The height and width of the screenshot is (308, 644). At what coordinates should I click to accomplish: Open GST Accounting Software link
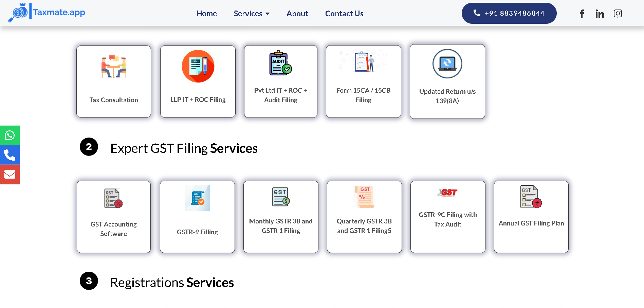pos(114,229)
